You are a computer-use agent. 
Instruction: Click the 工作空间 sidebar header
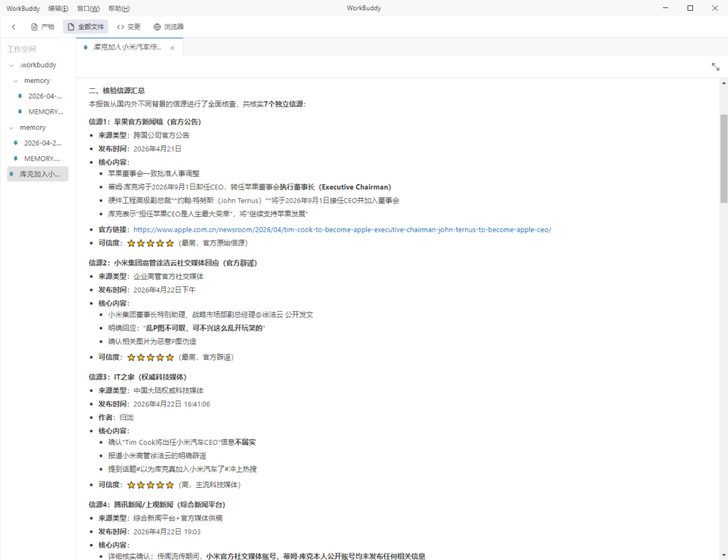pos(22,49)
